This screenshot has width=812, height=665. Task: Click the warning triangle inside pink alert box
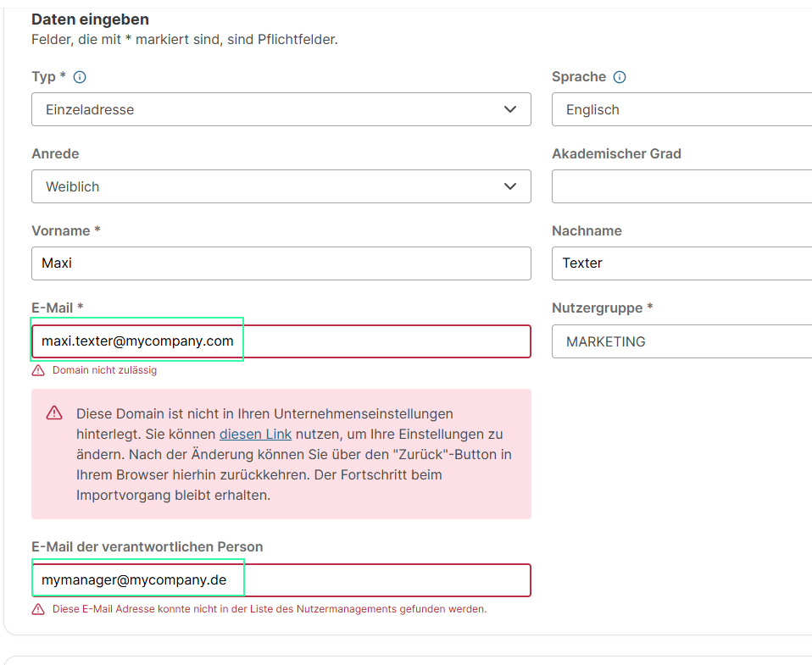coord(54,413)
